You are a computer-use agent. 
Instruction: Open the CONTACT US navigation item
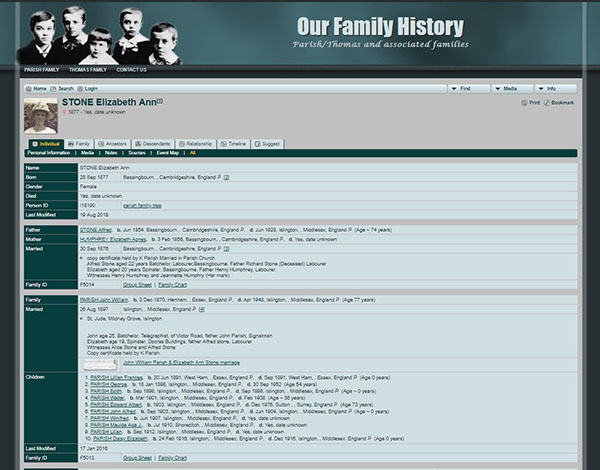tap(131, 70)
